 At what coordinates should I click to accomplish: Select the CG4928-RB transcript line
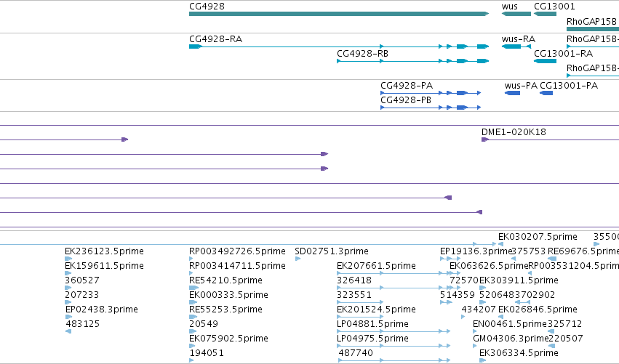pos(412,61)
